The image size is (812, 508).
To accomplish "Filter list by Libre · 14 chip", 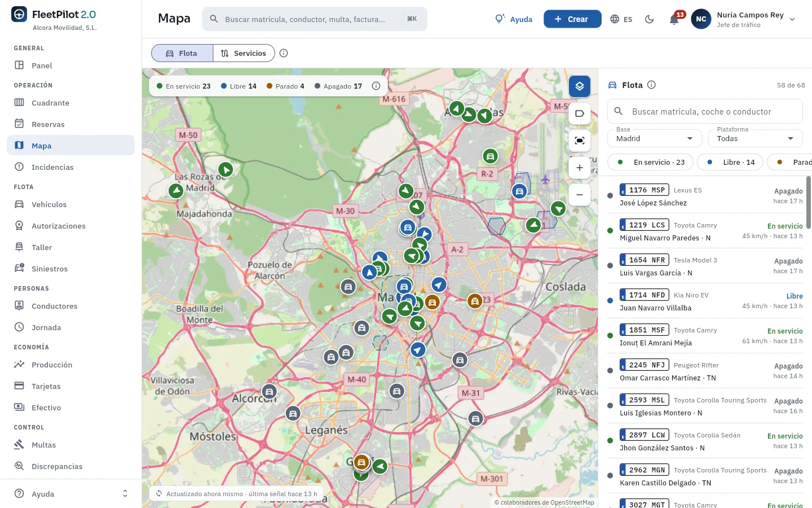I will pos(730,162).
